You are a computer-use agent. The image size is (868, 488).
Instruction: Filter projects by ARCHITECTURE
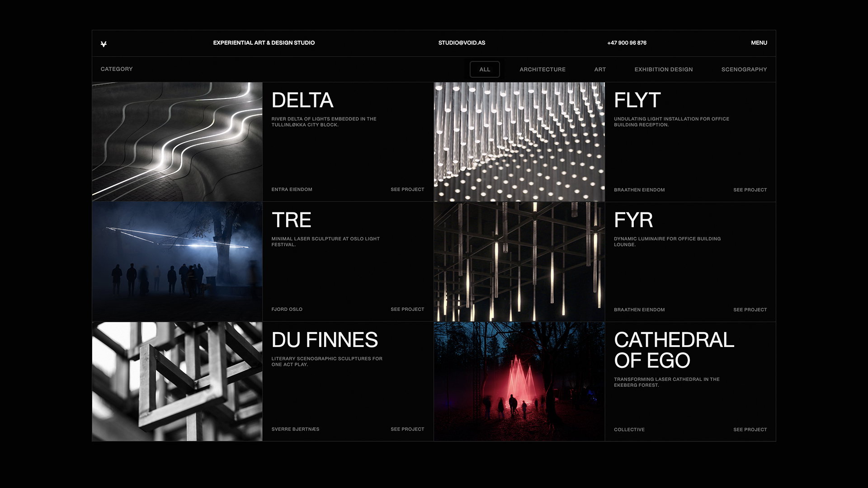coord(542,70)
